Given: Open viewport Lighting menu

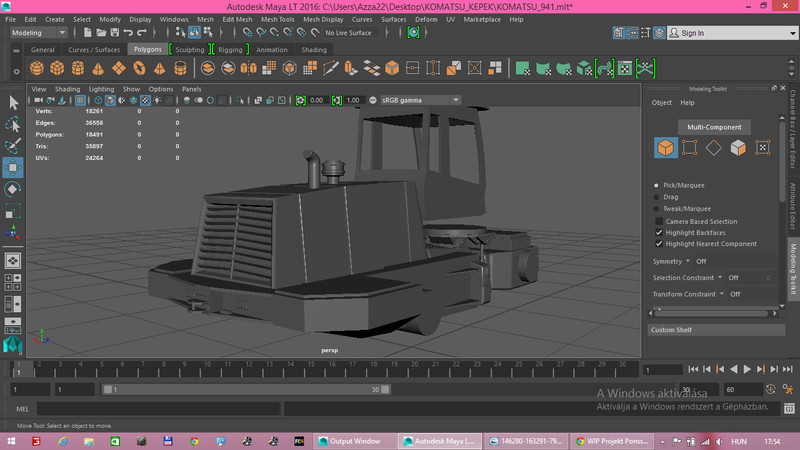Looking at the screenshot, I should click(x=102, y=89).
